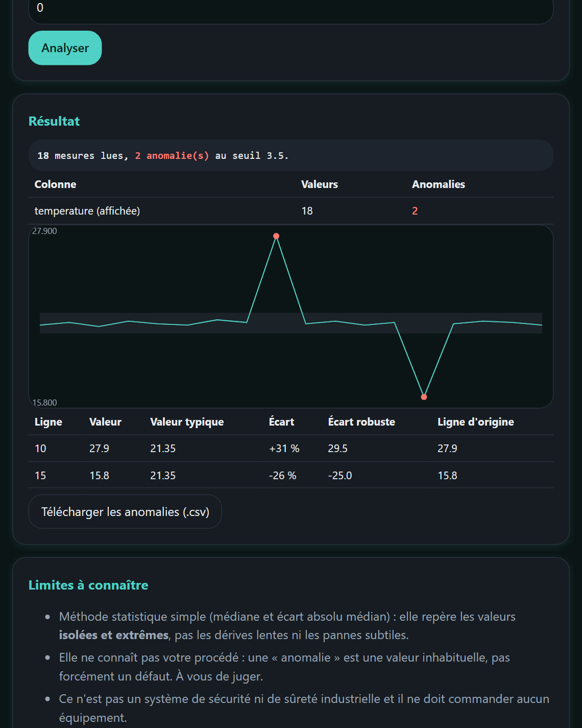This screenshot has width=582, height=728.
Task: Click the Ligne column header
Action: click(x=48, y=422)
